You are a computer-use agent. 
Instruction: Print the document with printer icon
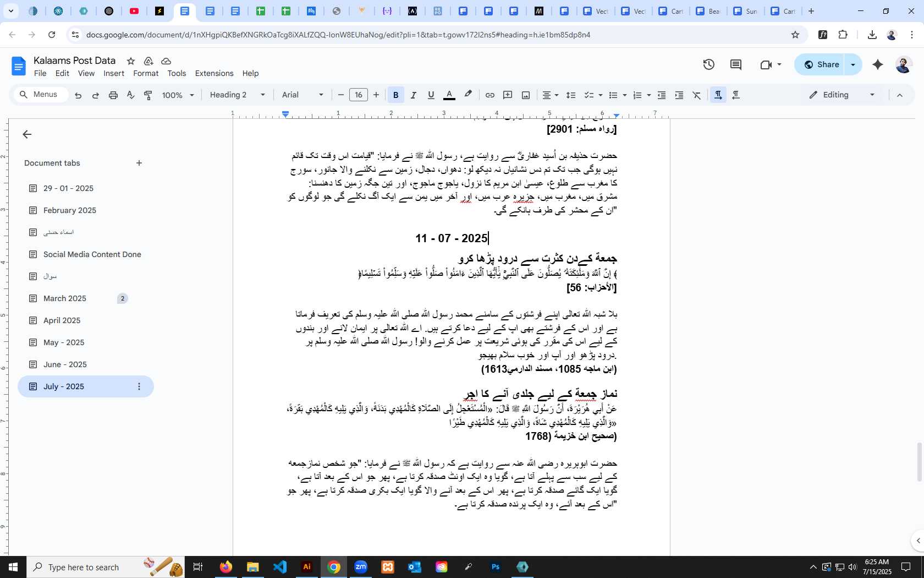click(113, 95)
